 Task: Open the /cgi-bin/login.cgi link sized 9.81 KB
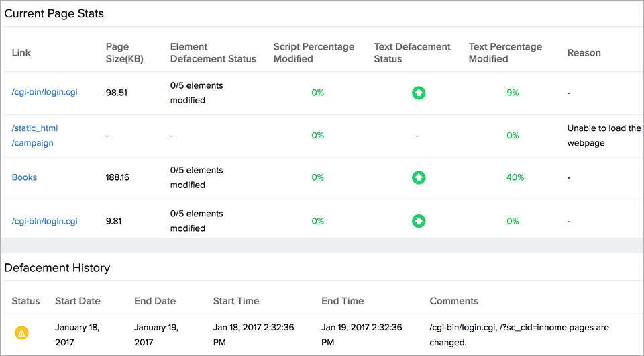[x=44, y=221]
